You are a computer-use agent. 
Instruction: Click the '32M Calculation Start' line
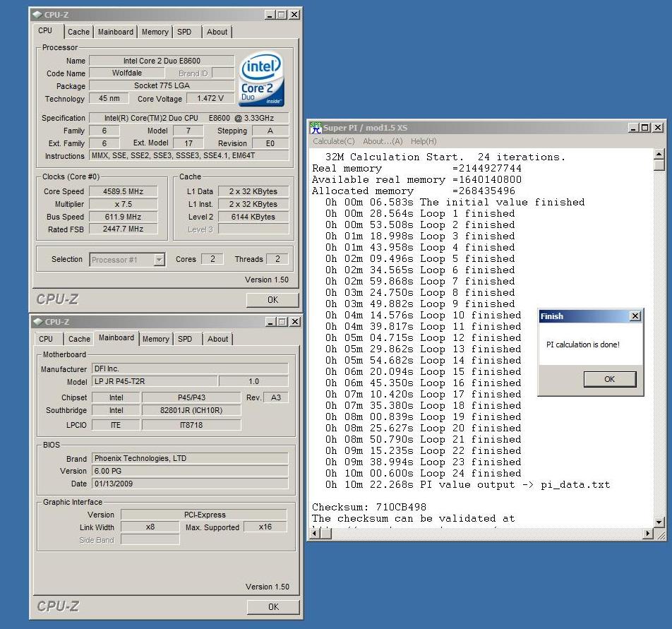point(445,157)
